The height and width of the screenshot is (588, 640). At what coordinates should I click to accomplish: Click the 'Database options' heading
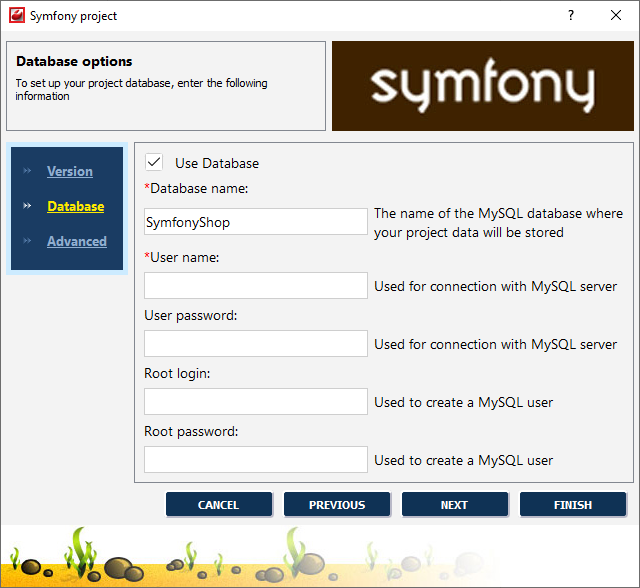click(74, 62)
